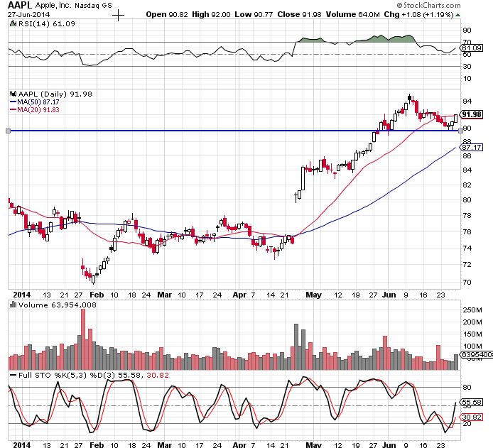Click the 'Nasdaq GS' exchange label

[93, 6]
